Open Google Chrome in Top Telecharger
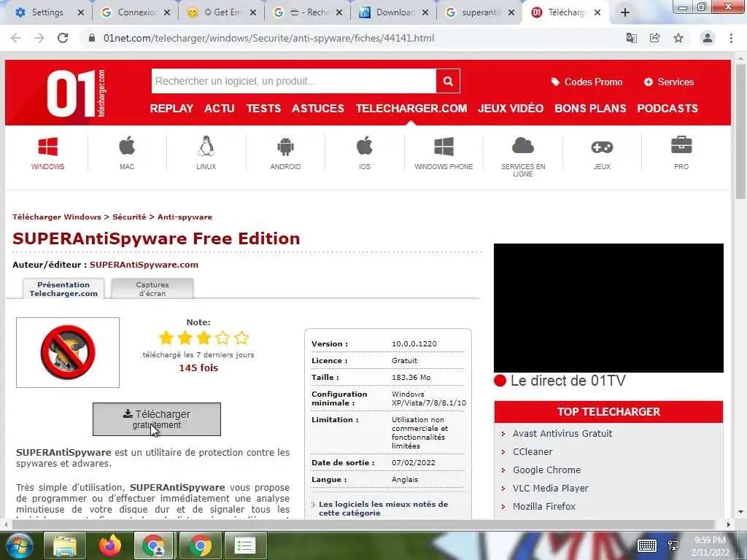 pos(546,470)
